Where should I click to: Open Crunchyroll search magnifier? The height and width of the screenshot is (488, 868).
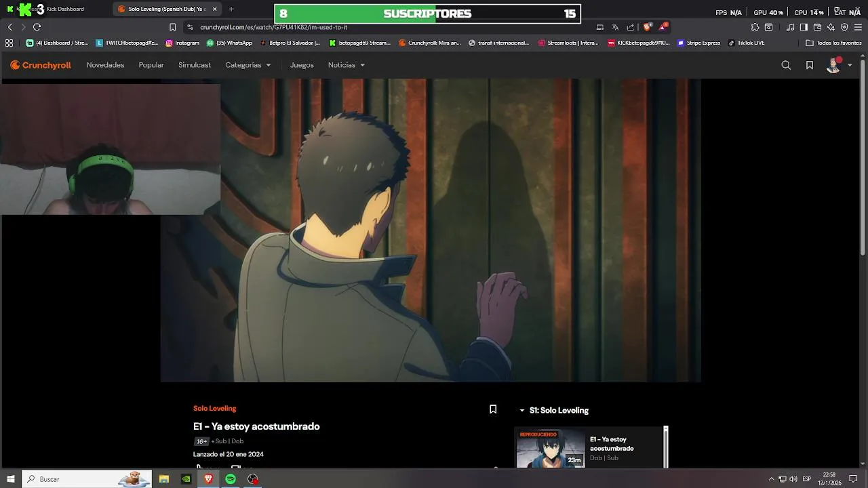786,65
